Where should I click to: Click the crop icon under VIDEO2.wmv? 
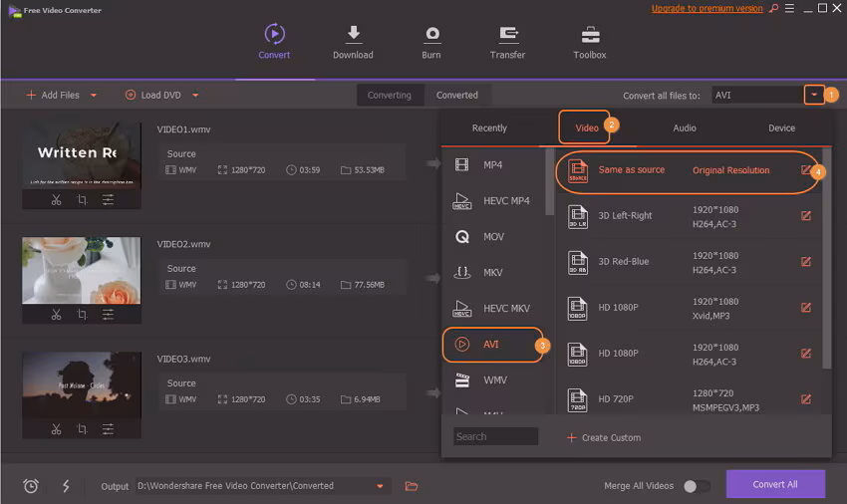tap(82, 315)
